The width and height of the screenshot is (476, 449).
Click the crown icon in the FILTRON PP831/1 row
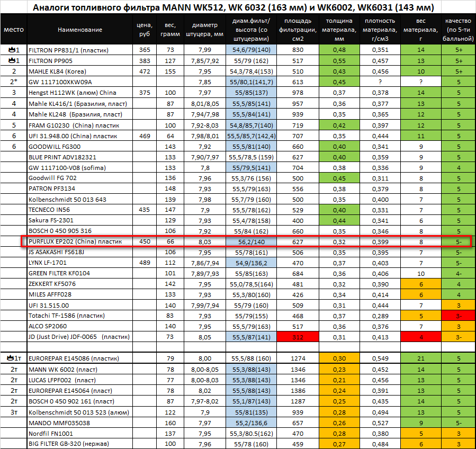click(x=12, y=50)
